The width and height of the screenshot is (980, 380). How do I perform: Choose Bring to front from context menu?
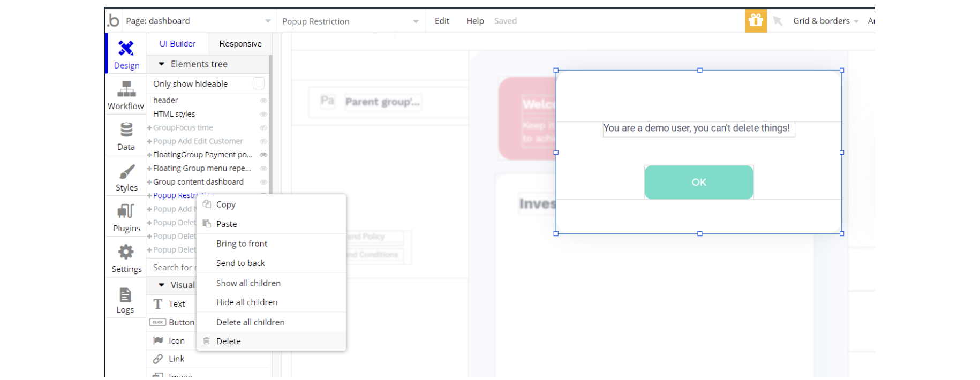coord(242,244)
